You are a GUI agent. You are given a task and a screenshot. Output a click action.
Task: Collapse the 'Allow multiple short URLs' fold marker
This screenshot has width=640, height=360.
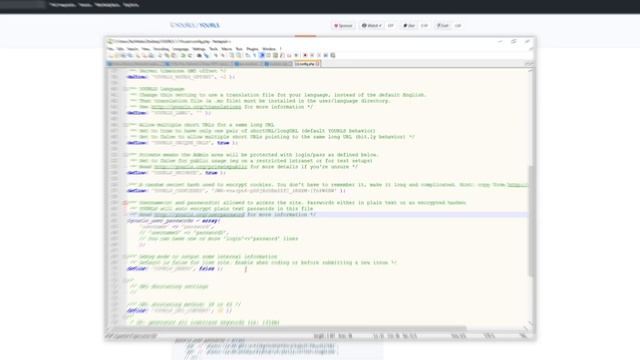pos(125,125)
